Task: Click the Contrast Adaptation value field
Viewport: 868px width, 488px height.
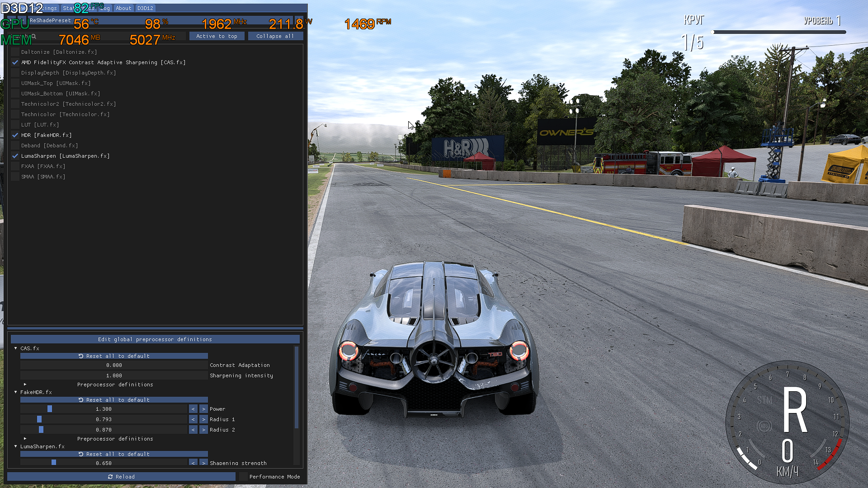Action: [x=114, y=365]
